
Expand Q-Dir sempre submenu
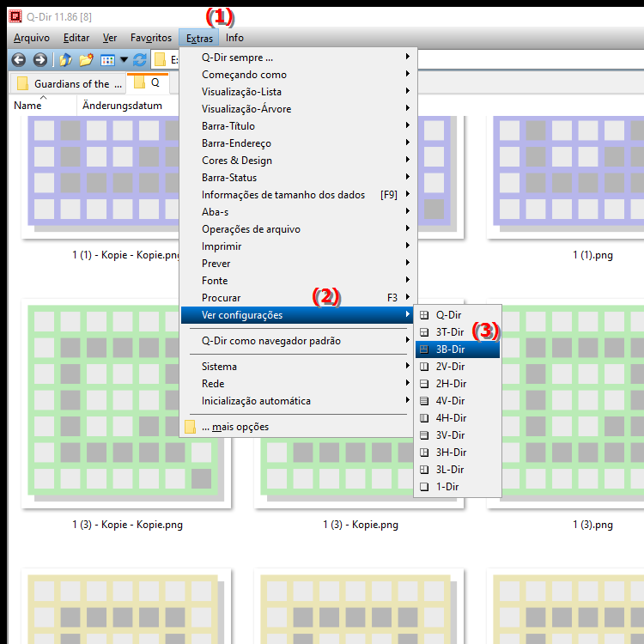pos(298,58)
